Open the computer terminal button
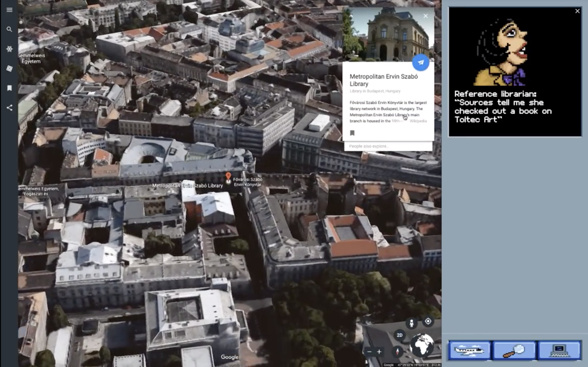This screenshot has width=588, height=367. coord(559,350)
